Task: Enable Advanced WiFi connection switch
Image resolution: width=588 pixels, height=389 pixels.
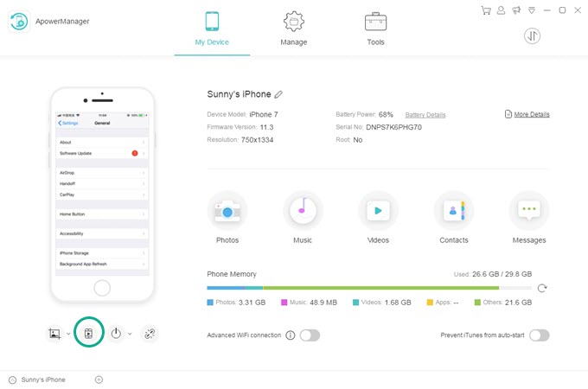Action: 310,335
